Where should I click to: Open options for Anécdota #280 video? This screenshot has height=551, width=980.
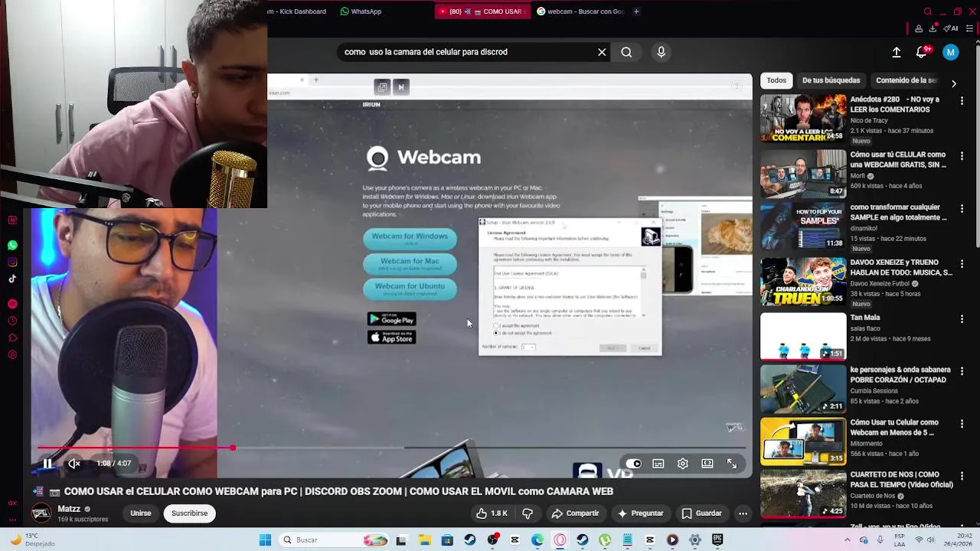(x=962, y=100)
